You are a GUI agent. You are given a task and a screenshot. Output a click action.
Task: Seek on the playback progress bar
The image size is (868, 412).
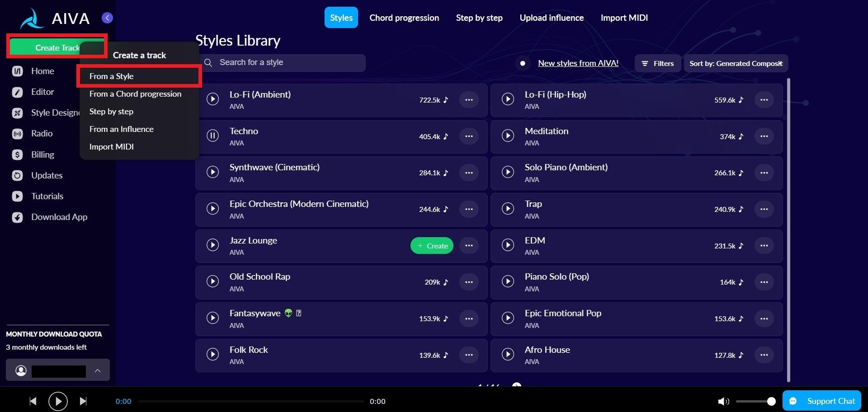point(251,401)
